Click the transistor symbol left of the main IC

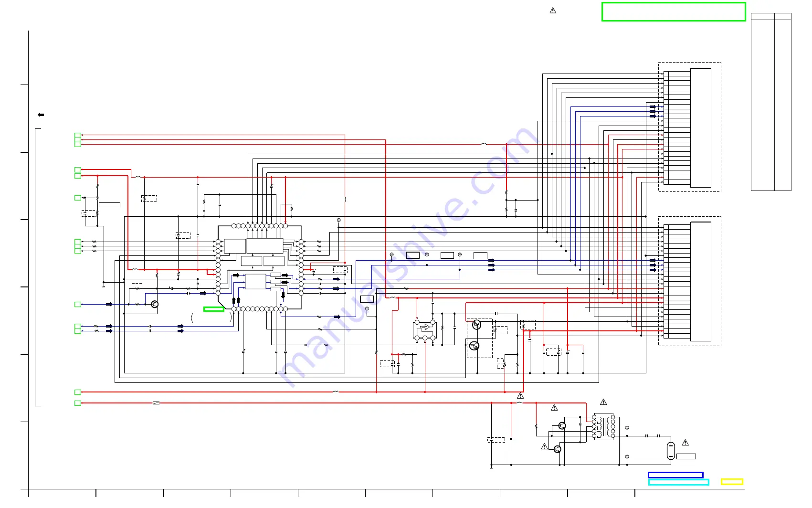click(154, 304)
